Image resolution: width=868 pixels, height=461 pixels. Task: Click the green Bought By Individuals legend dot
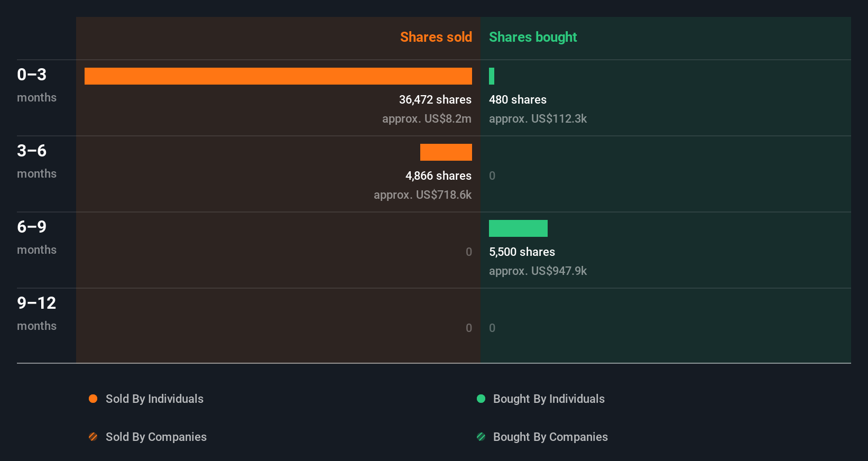pos(481,399)
